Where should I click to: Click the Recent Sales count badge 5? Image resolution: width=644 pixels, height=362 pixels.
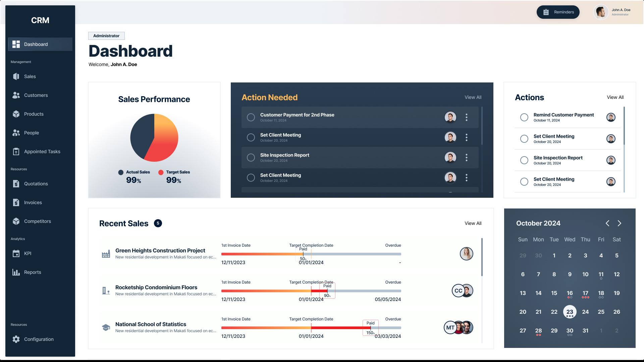[158, 223]
